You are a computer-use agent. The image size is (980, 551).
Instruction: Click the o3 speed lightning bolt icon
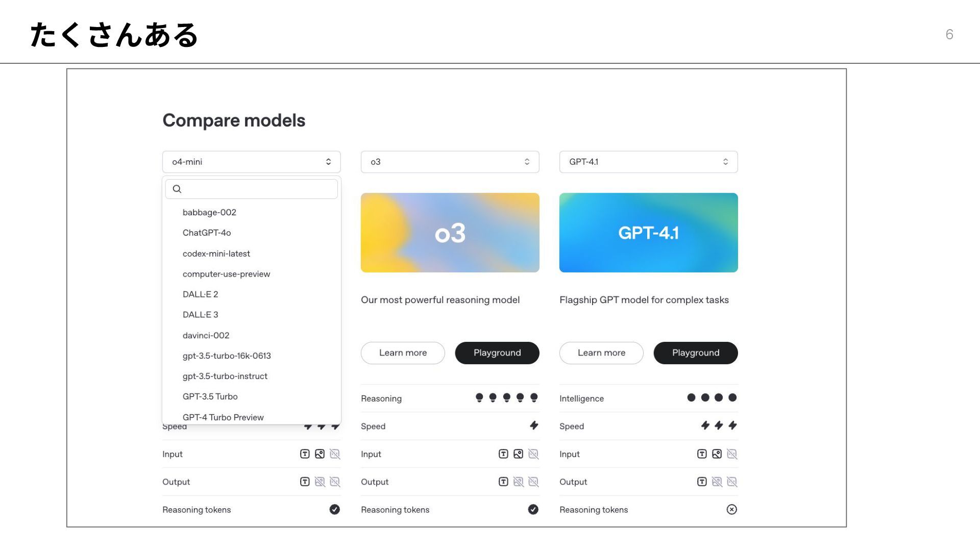tap(534, 425)
